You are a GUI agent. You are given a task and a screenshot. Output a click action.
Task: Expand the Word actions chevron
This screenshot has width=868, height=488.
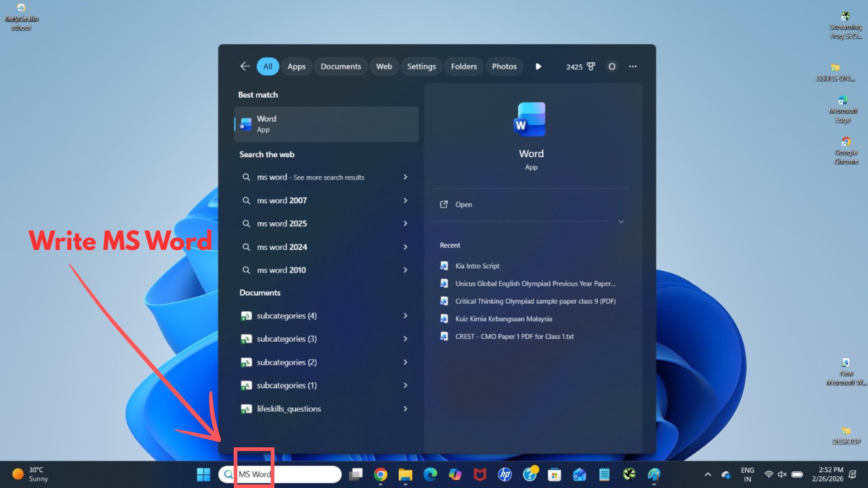[621, 222]
